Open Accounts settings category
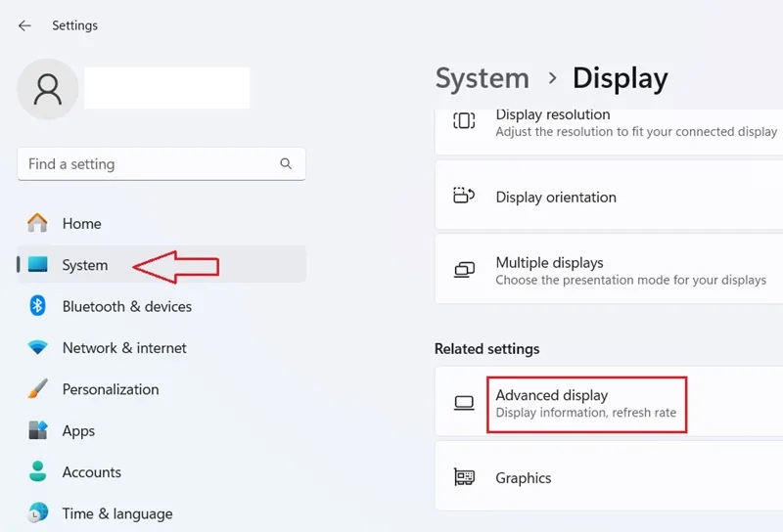Viewport: 783px width, 532px height. [161, 471]
